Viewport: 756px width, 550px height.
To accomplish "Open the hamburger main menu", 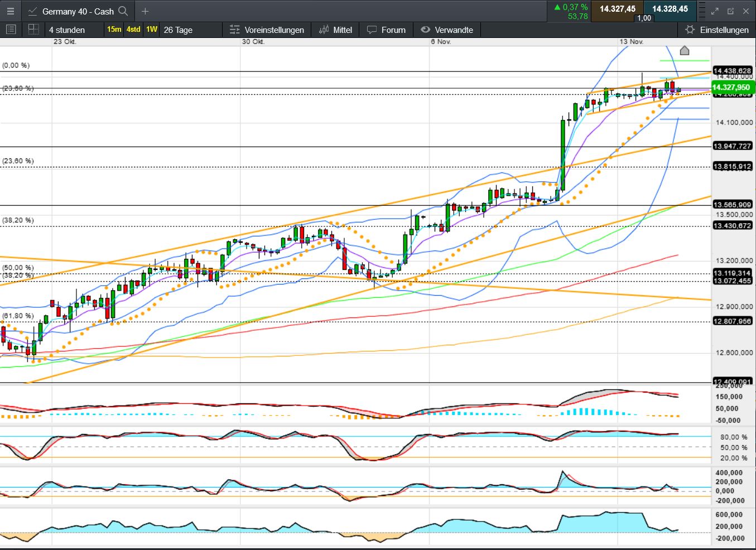I will (11, 11).
